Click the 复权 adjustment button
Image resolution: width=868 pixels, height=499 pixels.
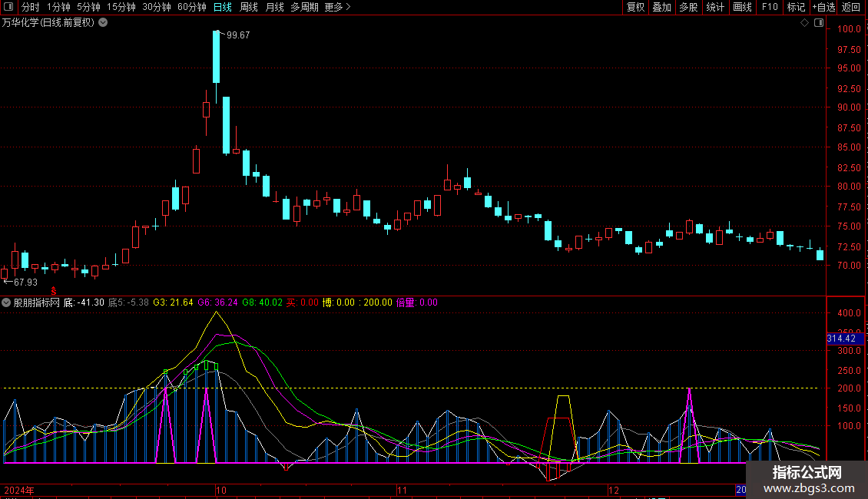635,8
